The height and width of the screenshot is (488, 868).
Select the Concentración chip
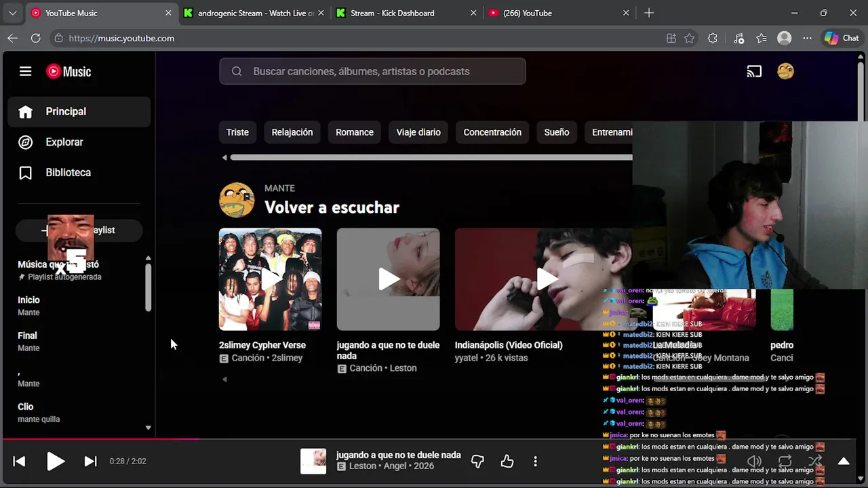(492, 132)
